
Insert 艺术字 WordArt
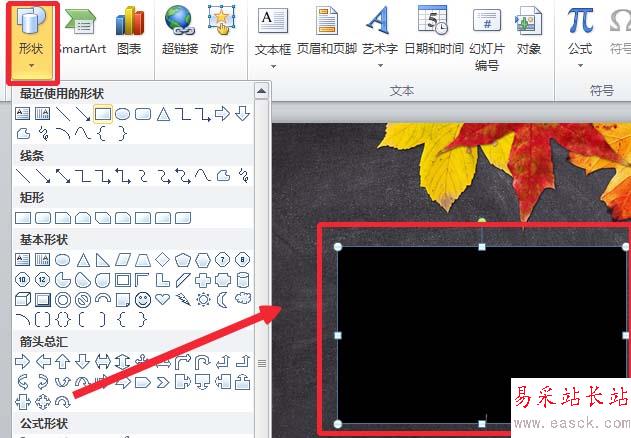[x=379, y=30]
